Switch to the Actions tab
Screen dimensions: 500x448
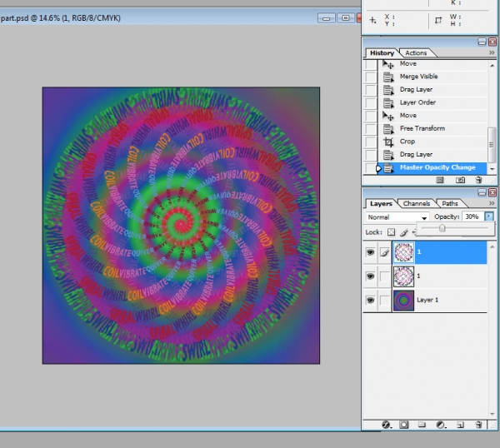point(416,53)
